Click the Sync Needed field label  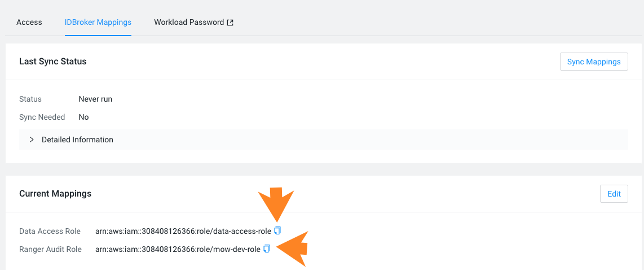[42, 117]
